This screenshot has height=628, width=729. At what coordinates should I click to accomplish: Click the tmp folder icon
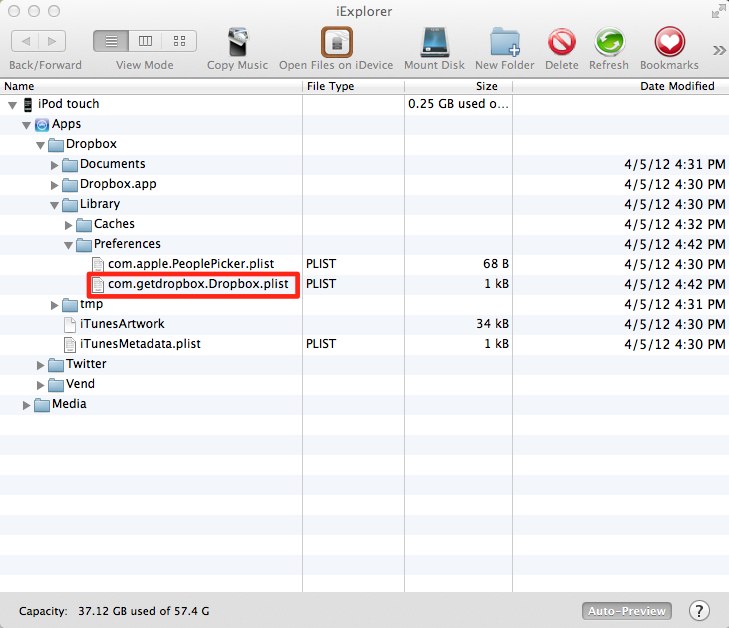click(x=70, y=305)
